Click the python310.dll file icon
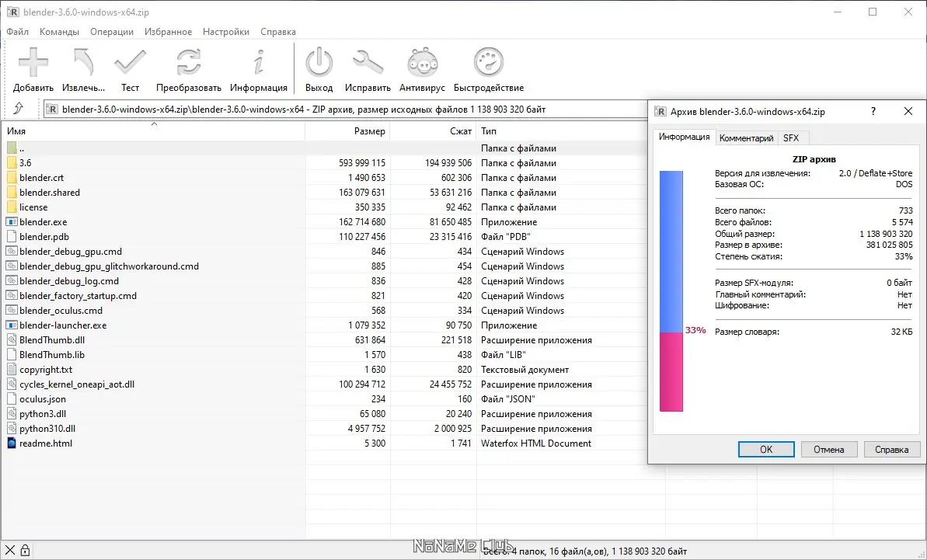This screenshot has height=560, width=927. pyautogui.click(x=11, y=428)
